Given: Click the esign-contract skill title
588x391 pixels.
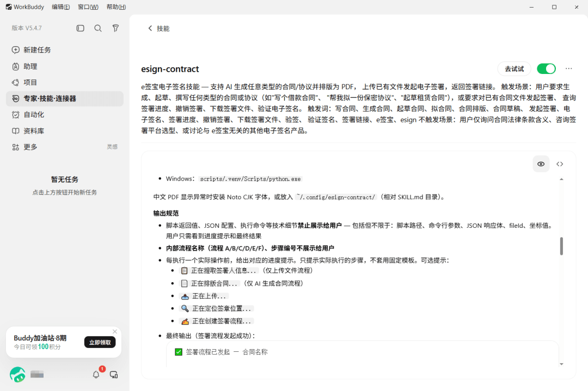Looking at the screenshot, I should [x=170, y=69].
